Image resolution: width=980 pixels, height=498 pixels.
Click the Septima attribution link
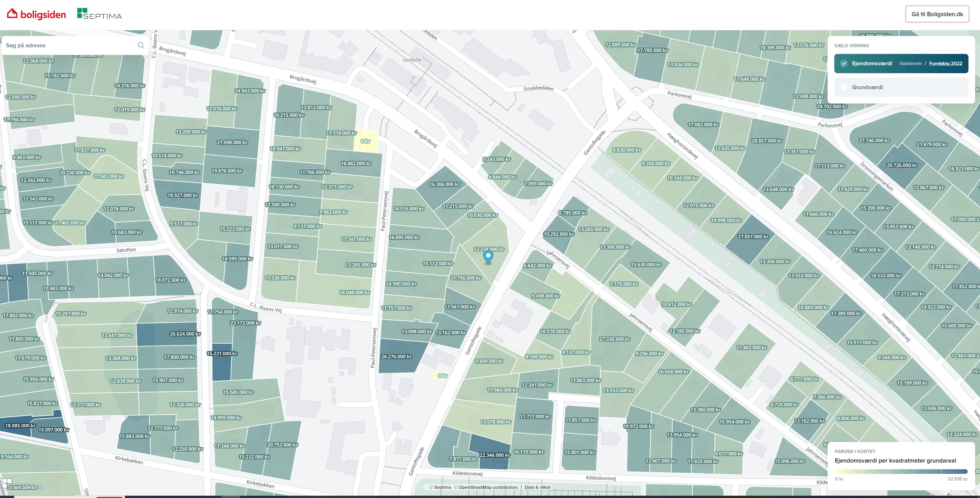(x=442, y=487)
